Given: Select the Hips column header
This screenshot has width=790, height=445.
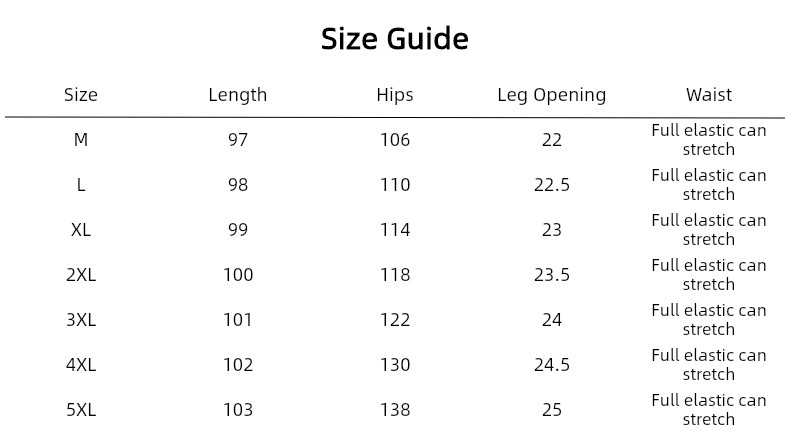Looking at the screenshot, I should coord(395,95).
